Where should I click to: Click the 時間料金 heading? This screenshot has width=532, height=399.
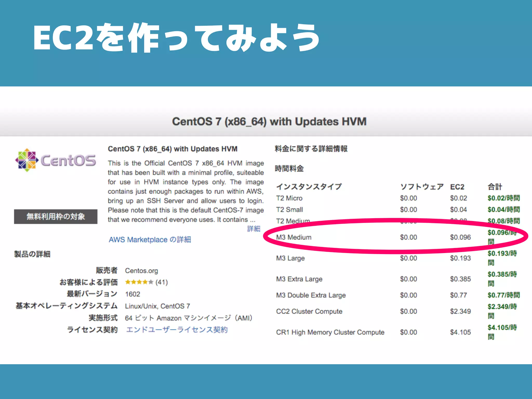tap(289, 169)
